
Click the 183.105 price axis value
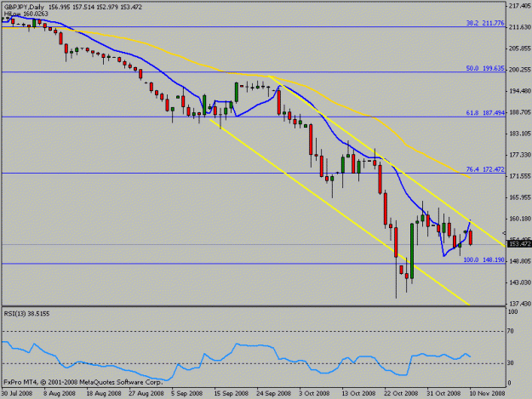[519, 134]
